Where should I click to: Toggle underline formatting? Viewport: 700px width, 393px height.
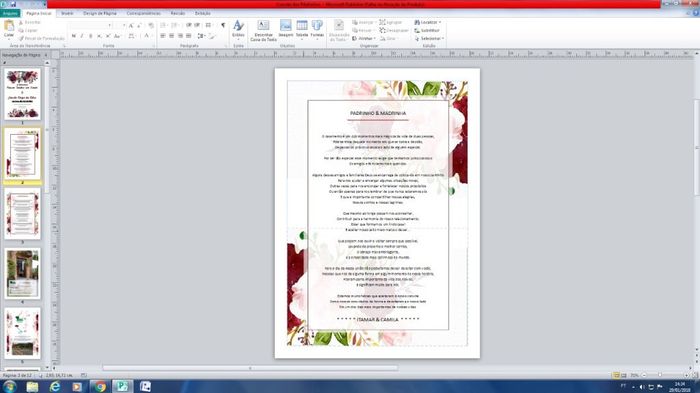[90, 36]
